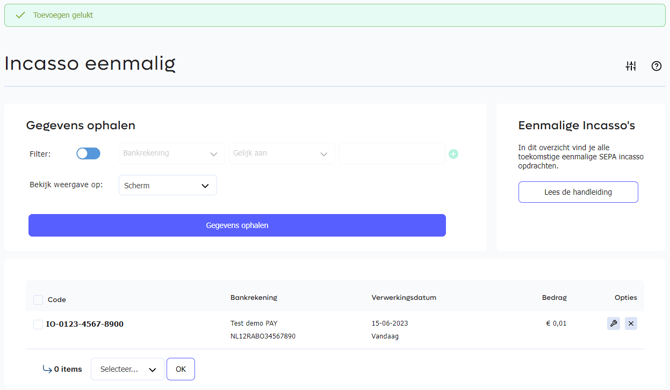
Task: Open the Bankrekening filter dropdown
Action: (x=171, y=153)
